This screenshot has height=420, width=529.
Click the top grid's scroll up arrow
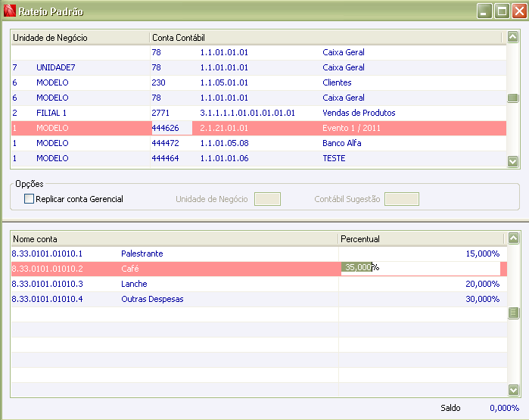[x=512, y=37]
